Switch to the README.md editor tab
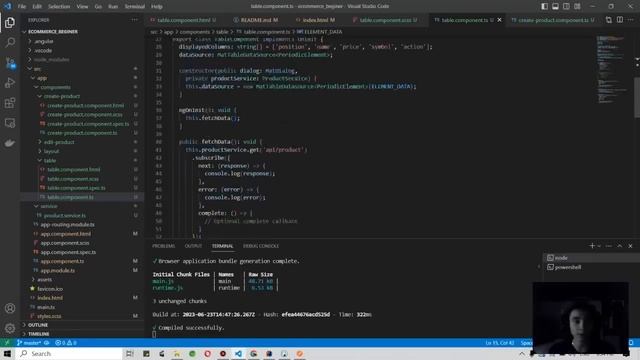The image size is (640, 360). pyautogui.click(x=256, y=20)
